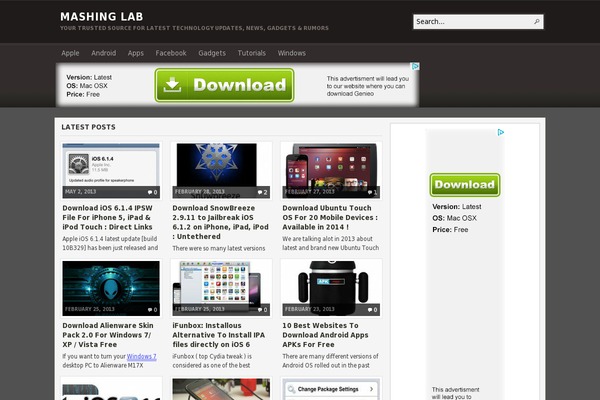600x400 pixels.
Task: Open the Tutorials category
Action: click(x=251, y=53)
